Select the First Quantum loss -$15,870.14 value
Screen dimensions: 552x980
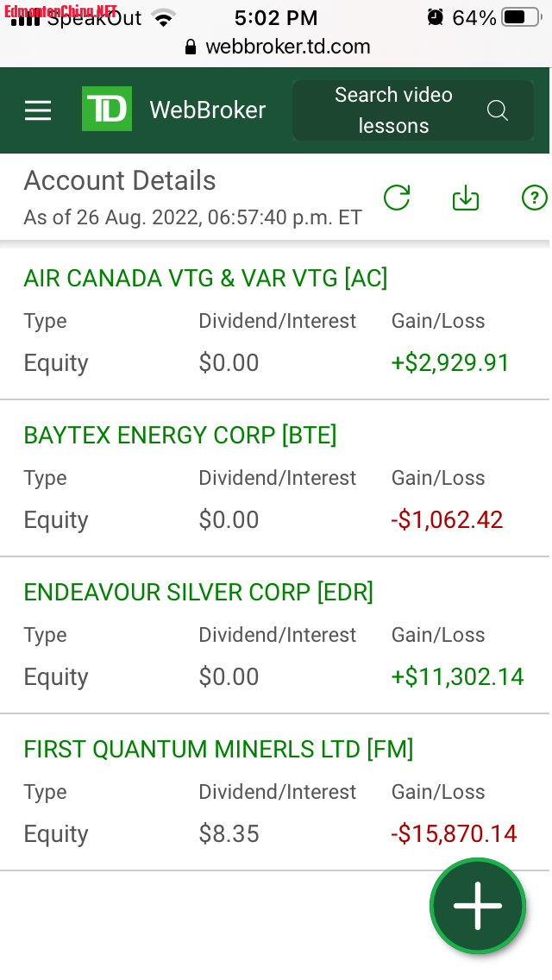(x=454, y=833)
